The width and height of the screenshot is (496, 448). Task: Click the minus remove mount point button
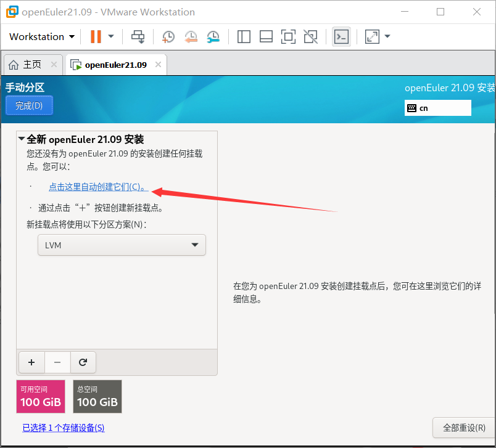tap(57, 362)
